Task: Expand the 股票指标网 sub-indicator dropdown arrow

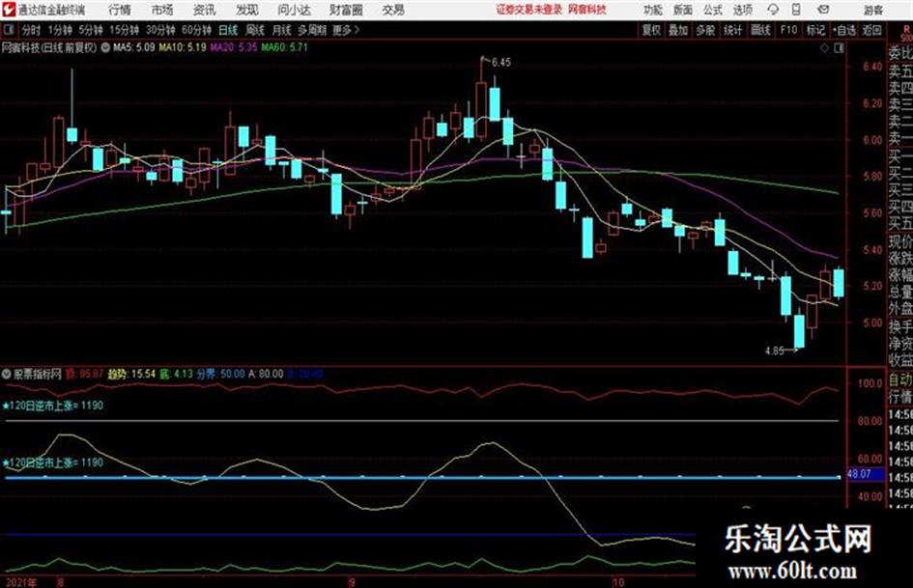Action: tap(7, 374)
